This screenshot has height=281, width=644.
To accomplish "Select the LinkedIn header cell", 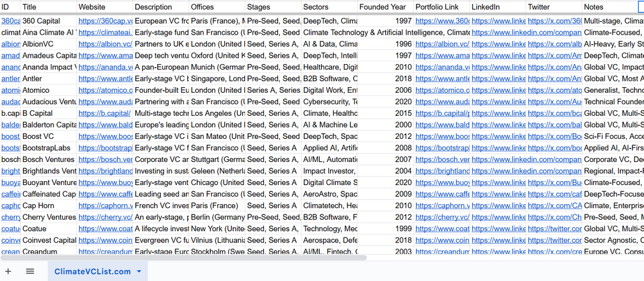I will [498, 7].
